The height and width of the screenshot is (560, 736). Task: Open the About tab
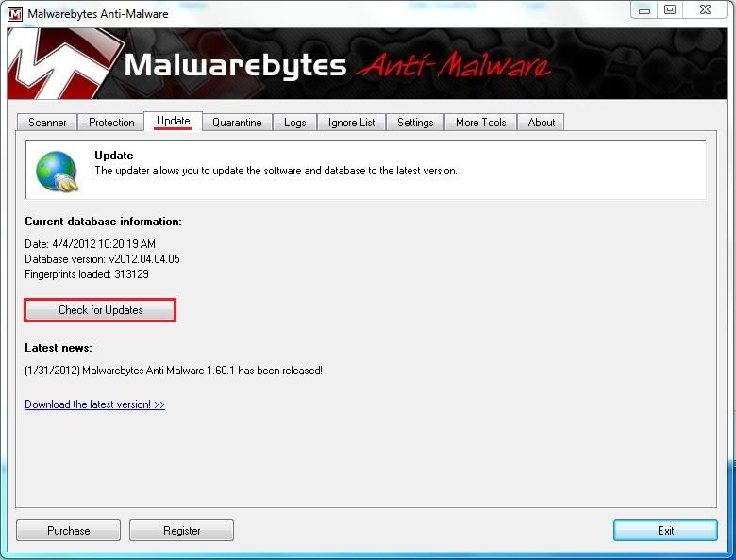click(x=542, y=123)
